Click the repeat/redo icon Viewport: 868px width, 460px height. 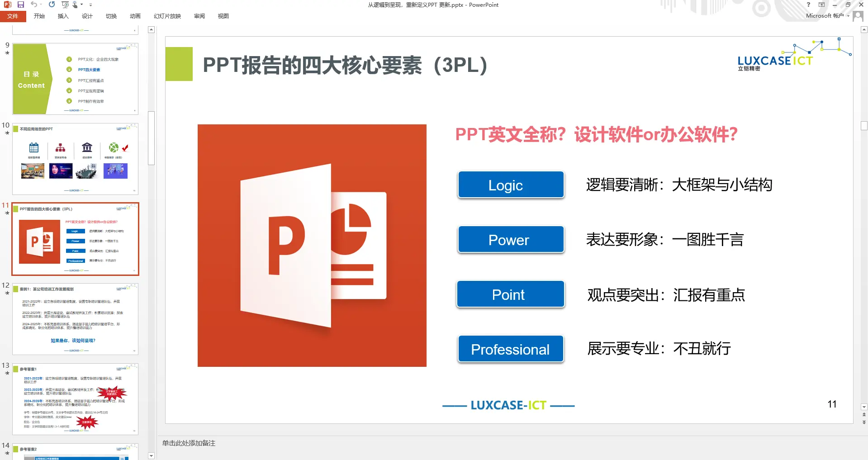pos(52,5)
